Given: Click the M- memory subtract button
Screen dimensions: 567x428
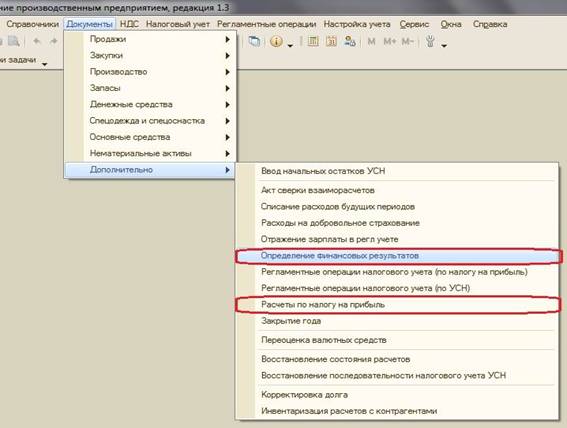Looking at the screenshot, I should [408, 42].
